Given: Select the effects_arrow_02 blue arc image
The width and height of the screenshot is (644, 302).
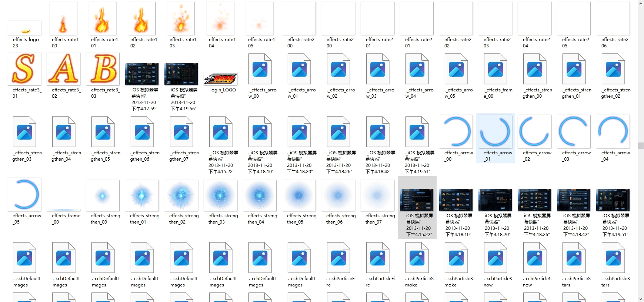Looking at the screenshot, I should [534, 131].
